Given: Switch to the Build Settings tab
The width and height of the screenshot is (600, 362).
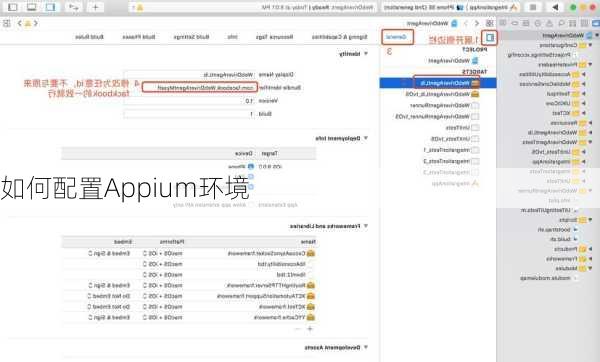Looking at the screenshot, I should click(191, 37).
